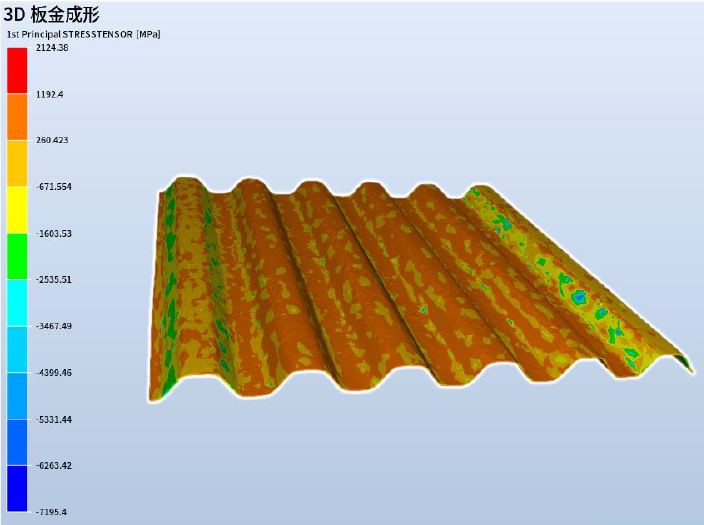Viewport: 704px width, 525px height.
Task: Click the maximum value label 2124.38
Action: point(52,48)
